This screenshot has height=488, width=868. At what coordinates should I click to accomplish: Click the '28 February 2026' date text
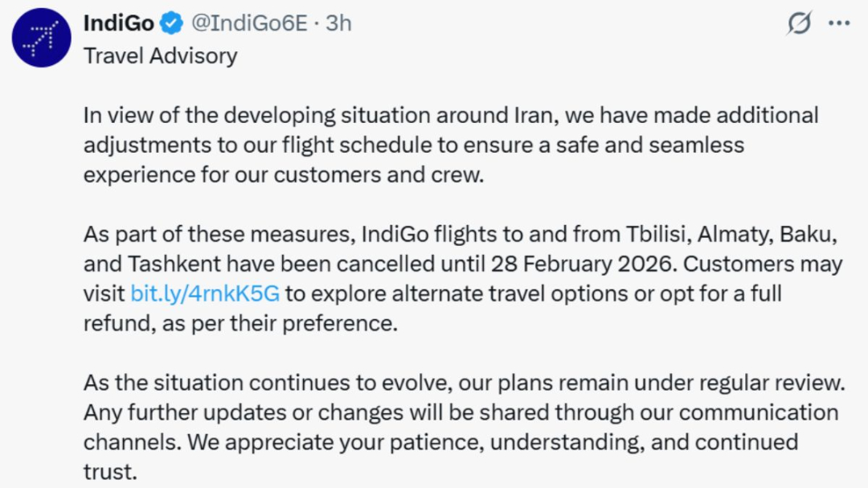point(591,265)
